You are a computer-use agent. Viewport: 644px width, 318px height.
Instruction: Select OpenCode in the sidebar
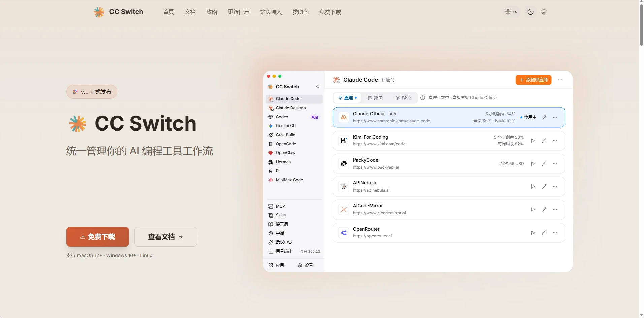(x=294, y=144)
